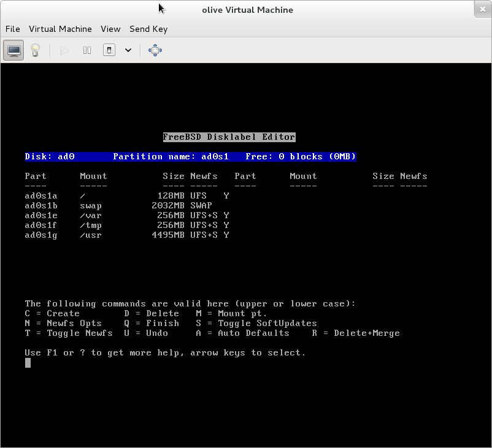The image size is (492, 448).
Task: Expand the shutdown options dropdown arrow
Action: click(128, 50)
